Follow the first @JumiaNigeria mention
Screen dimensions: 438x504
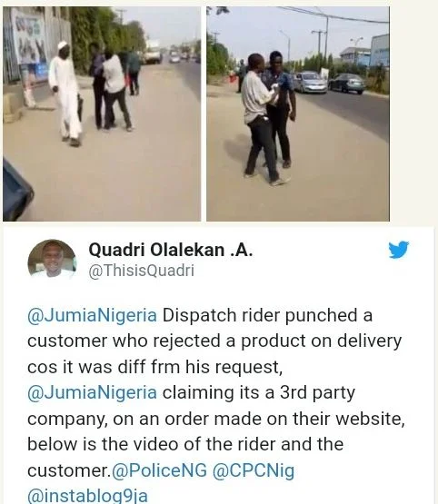coord(93,315)
